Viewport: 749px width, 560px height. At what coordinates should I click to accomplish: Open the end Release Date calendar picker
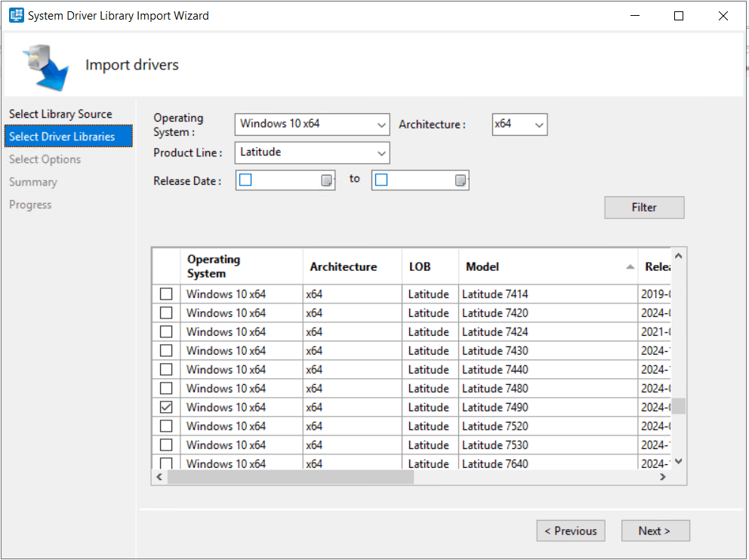[x=461, y=180]
